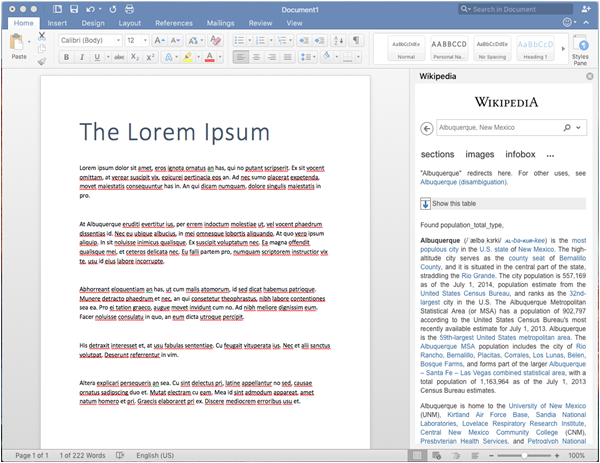Click the Sort A-Z icon
Viewport: 600px width, 463px height.
pos(339,40)
